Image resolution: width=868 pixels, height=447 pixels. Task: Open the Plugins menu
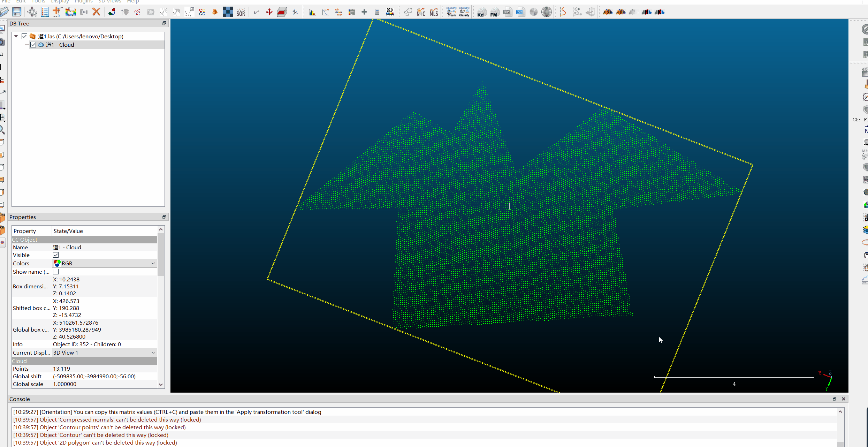[x=83, y=1]
